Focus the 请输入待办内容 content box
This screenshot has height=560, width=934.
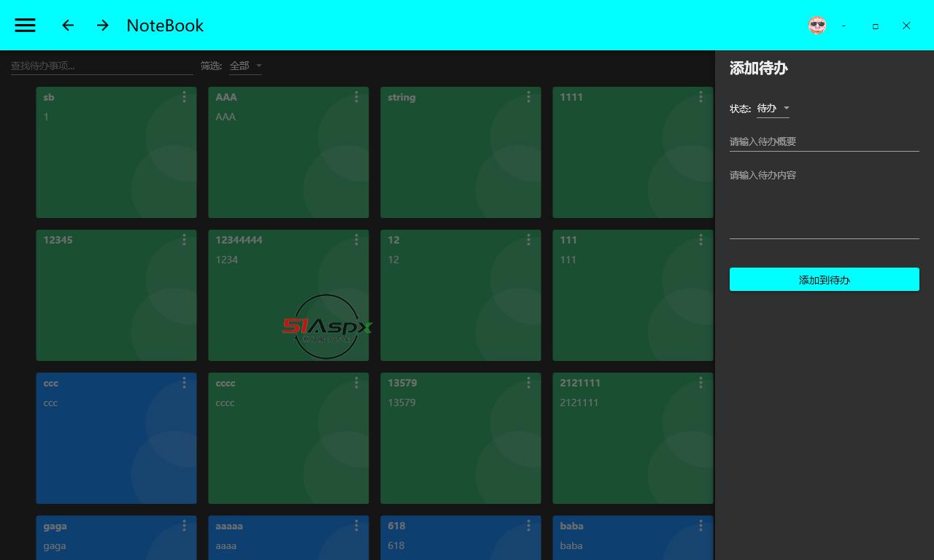click(x=825, y=202)
